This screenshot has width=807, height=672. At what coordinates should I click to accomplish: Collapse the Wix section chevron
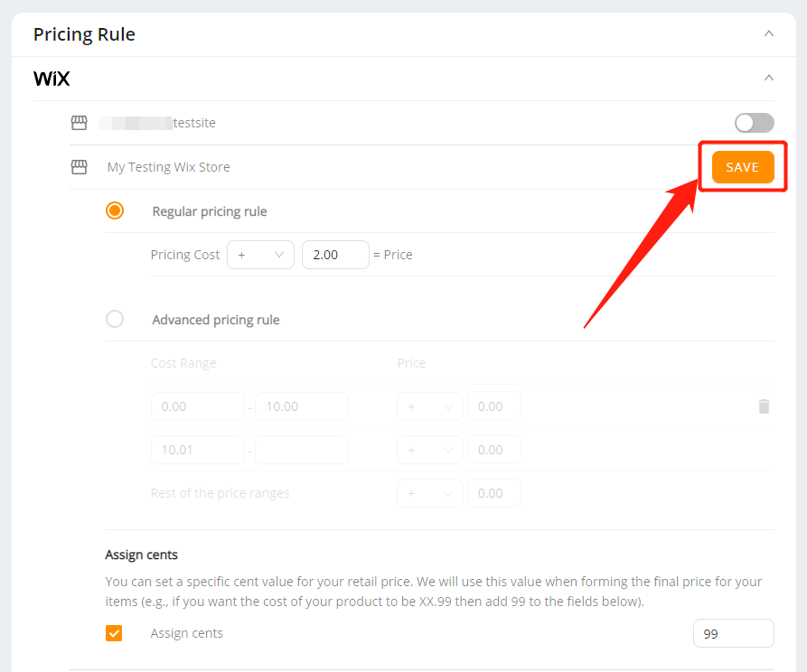pos(768,79)
